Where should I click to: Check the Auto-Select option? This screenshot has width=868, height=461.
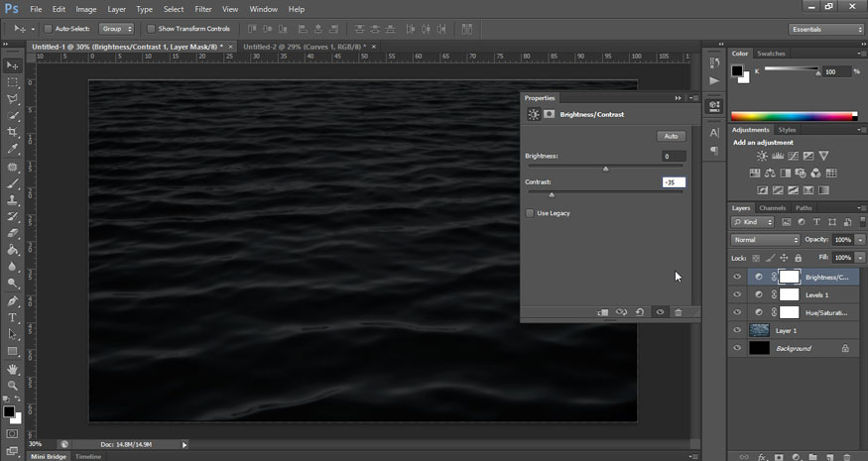coord(49,29)
